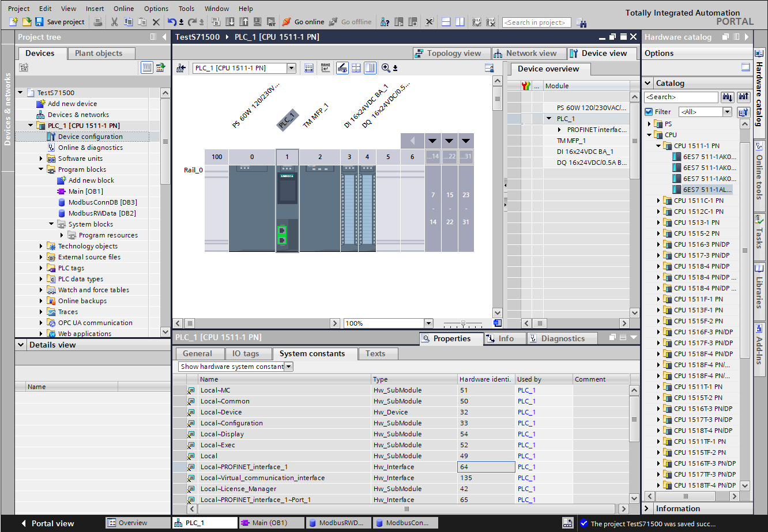
Task: Click the PLC_1 CPU module on the rail
Action: (x=287, y=209)
